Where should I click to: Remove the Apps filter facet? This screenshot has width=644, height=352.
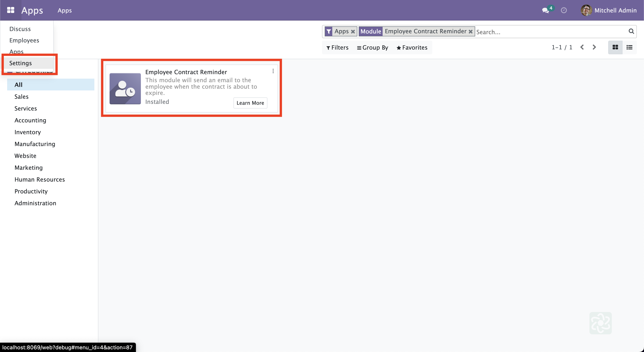click(353, 32)
